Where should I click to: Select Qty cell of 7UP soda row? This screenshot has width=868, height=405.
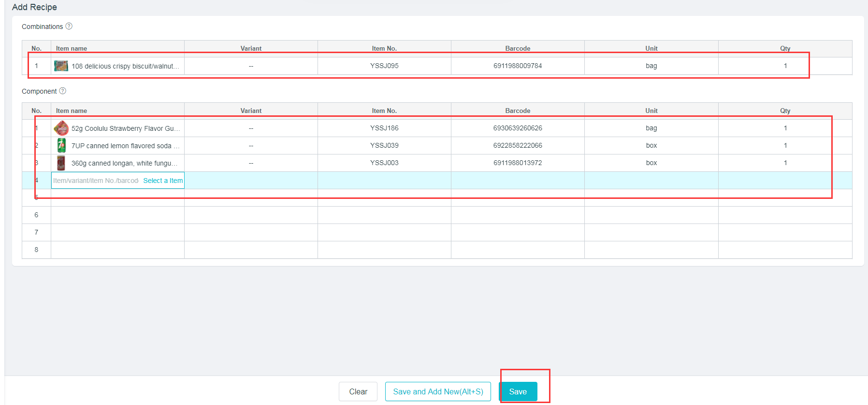pyautogui.click(x=785, y=145)
